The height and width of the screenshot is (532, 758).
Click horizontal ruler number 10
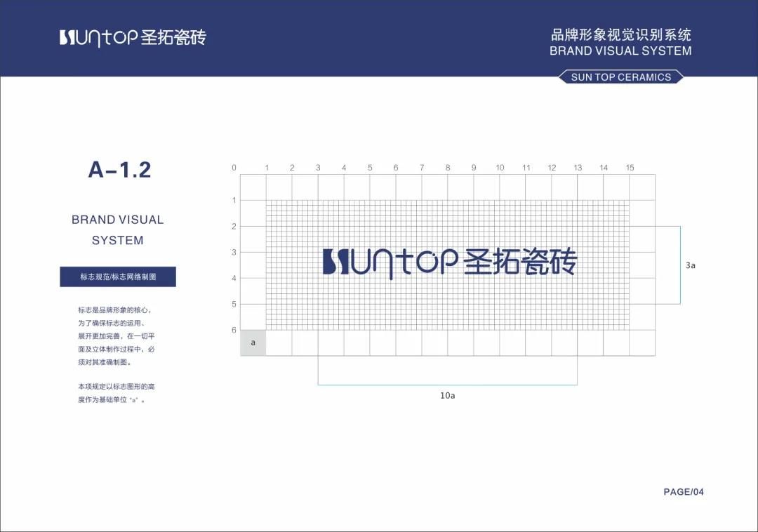500,168
